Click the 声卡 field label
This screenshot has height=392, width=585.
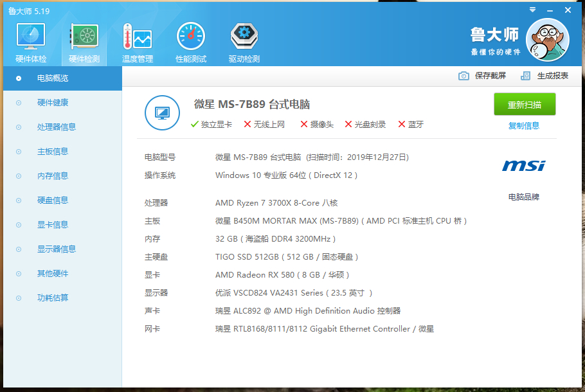tap(152, 310)
